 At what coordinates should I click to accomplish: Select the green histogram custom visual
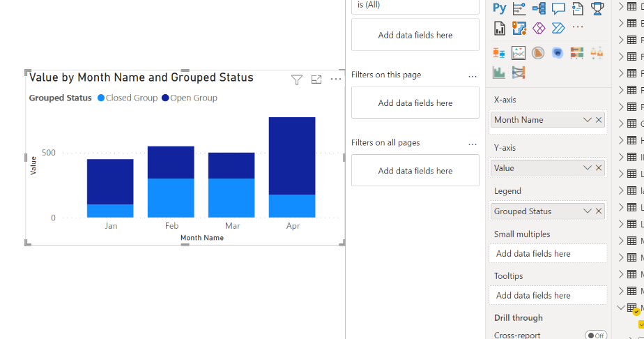[499, 73]
